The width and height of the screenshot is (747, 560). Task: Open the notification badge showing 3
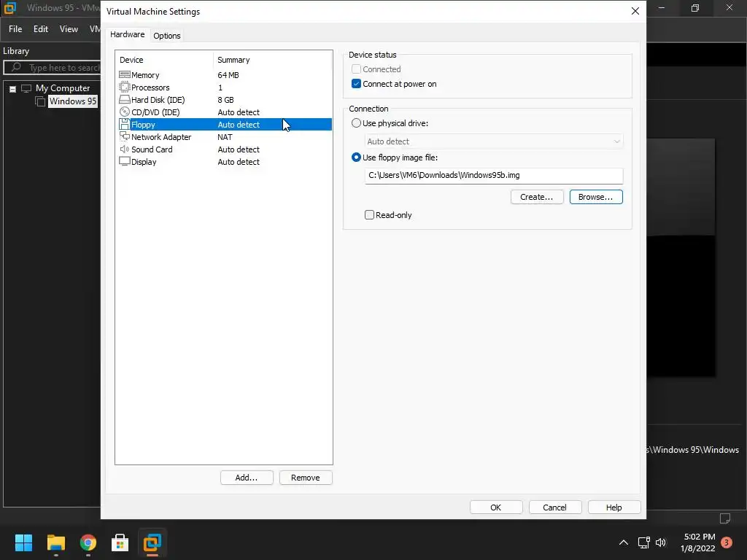click(727, 542)
